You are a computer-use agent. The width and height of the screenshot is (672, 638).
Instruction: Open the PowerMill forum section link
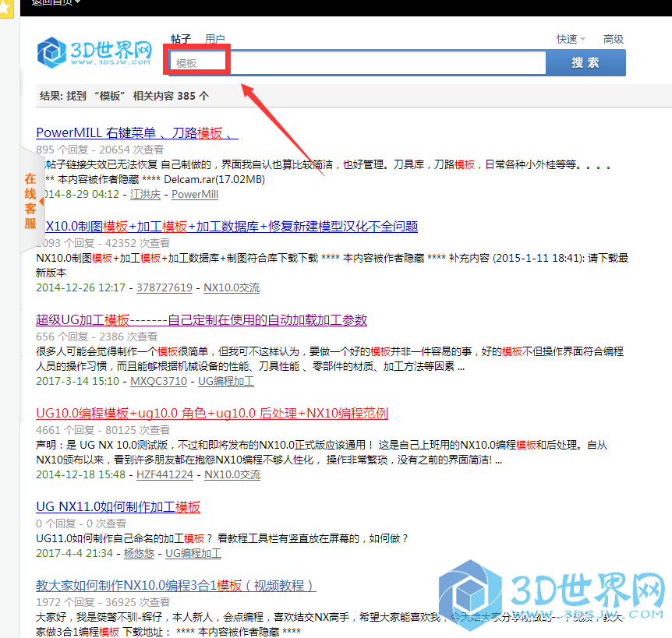[195, 195]
